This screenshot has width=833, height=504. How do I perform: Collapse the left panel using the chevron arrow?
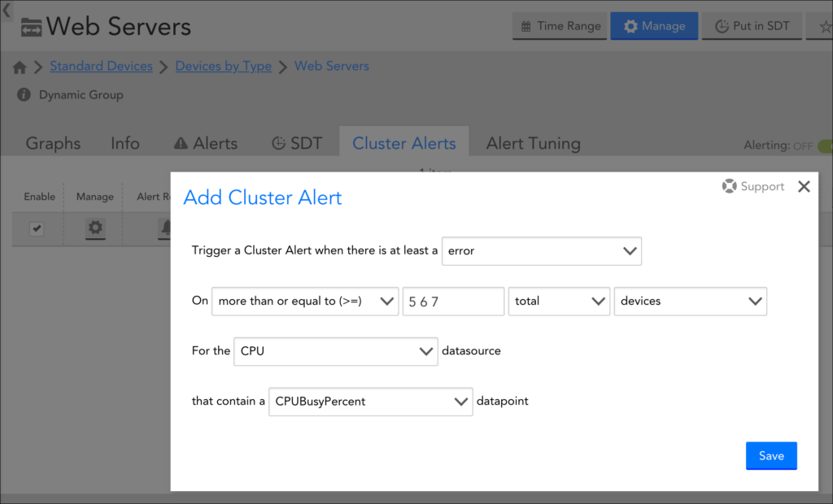(x=7, y=11)
